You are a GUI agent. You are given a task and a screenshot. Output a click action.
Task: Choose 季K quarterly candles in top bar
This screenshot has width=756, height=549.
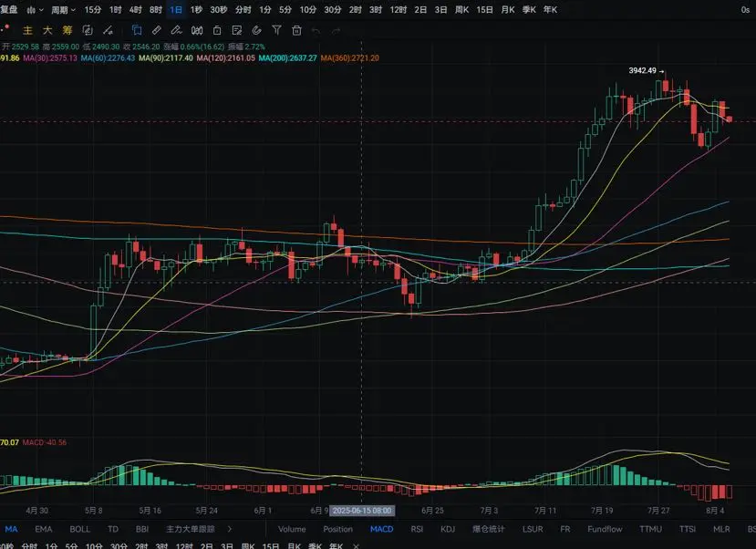tap(529, 10)
